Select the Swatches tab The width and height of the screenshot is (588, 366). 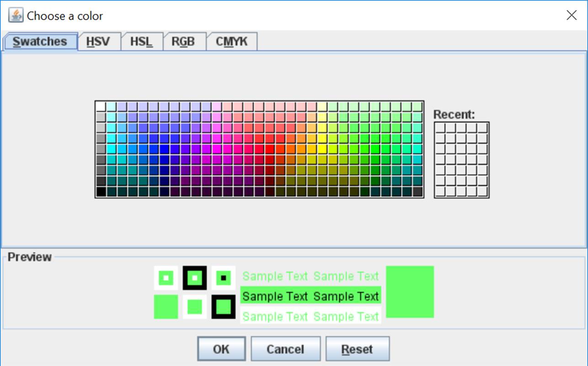click(x=39, y=41)
